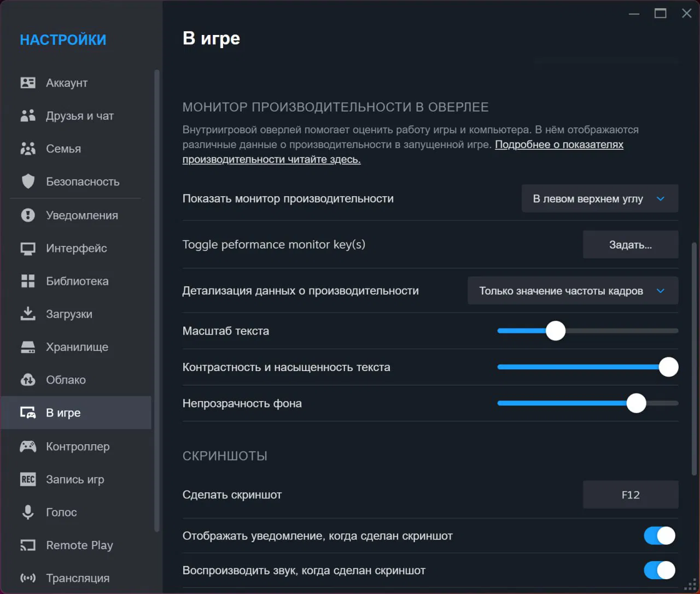
Task: Go to the Remote Play section
Action: [x=79, y=545]
